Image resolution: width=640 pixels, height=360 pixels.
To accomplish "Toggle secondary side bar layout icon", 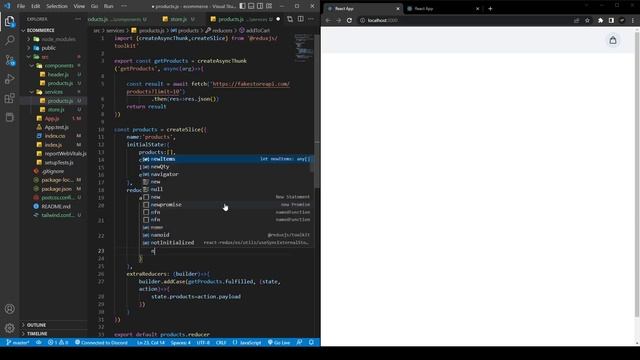I will [x=260, y=6].
